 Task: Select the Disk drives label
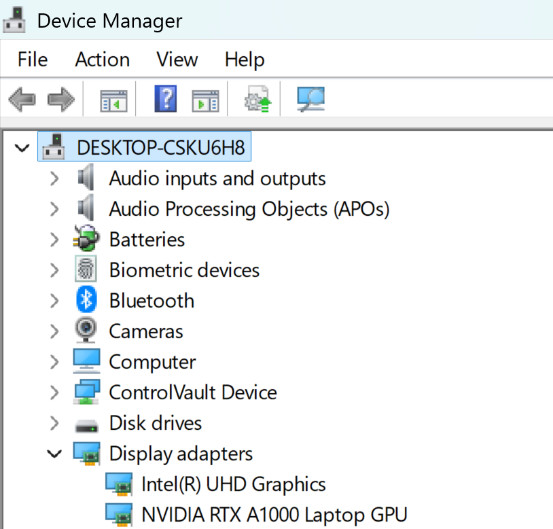click(x=156, y=423)
